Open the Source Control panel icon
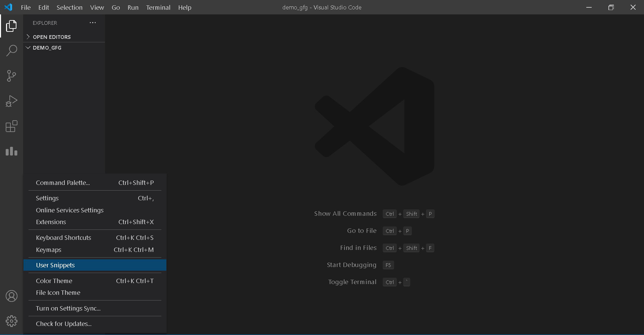This screenshot has width=644, height=335. pyautogui.click(x=11, y=76)
